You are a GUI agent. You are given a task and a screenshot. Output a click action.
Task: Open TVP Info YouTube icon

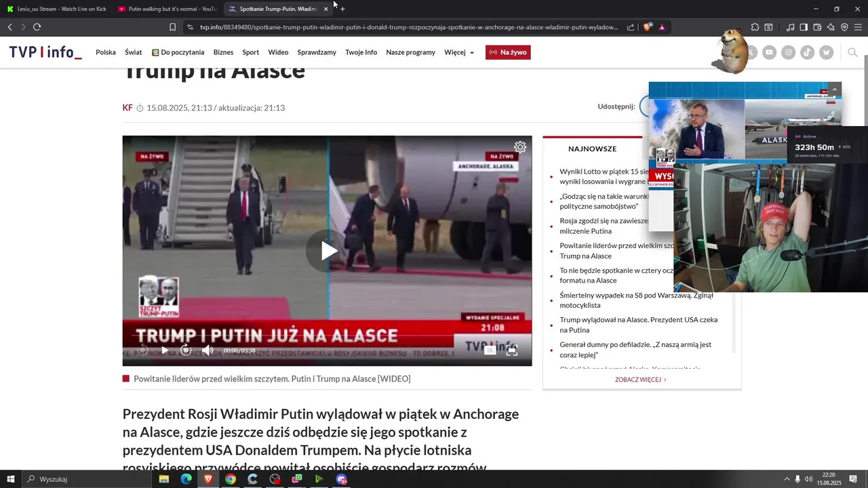(769, 52)
